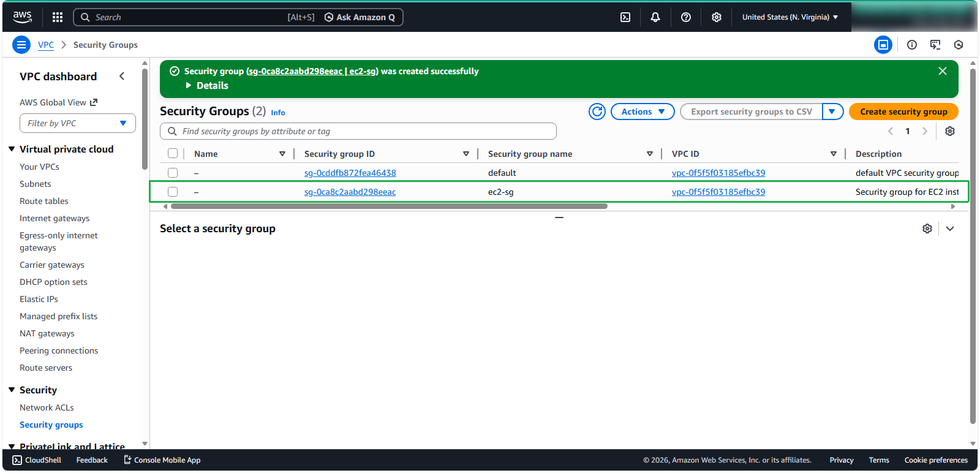Open the tutorials screen icon

tap(935, 45)
